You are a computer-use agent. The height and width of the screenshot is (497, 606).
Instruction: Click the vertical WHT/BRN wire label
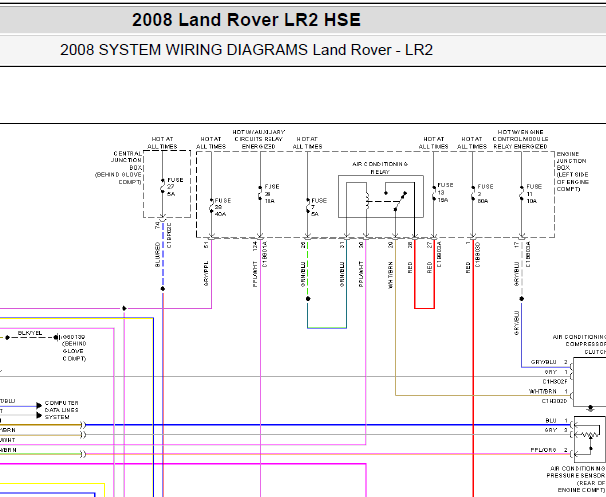coord(390,275)
